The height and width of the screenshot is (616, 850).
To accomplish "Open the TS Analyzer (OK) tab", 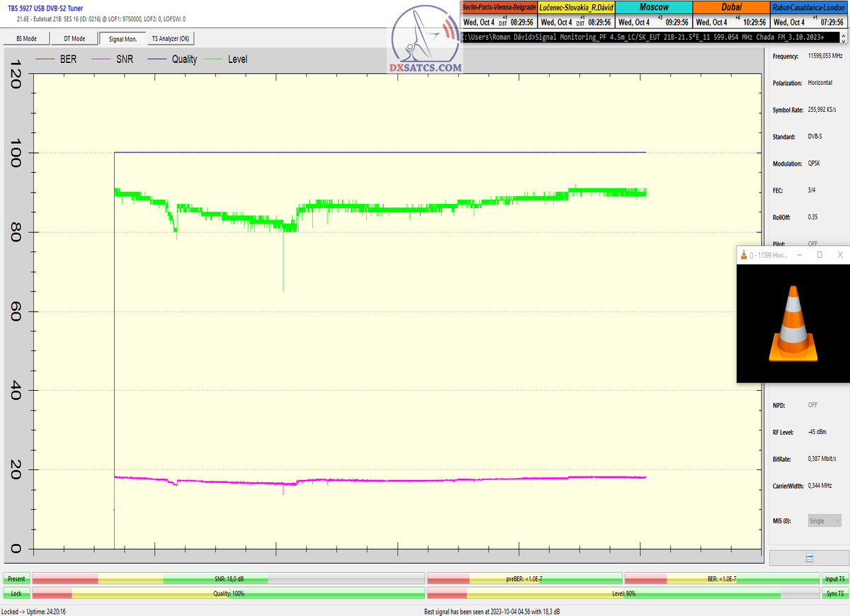I will [x=170, y=39].
